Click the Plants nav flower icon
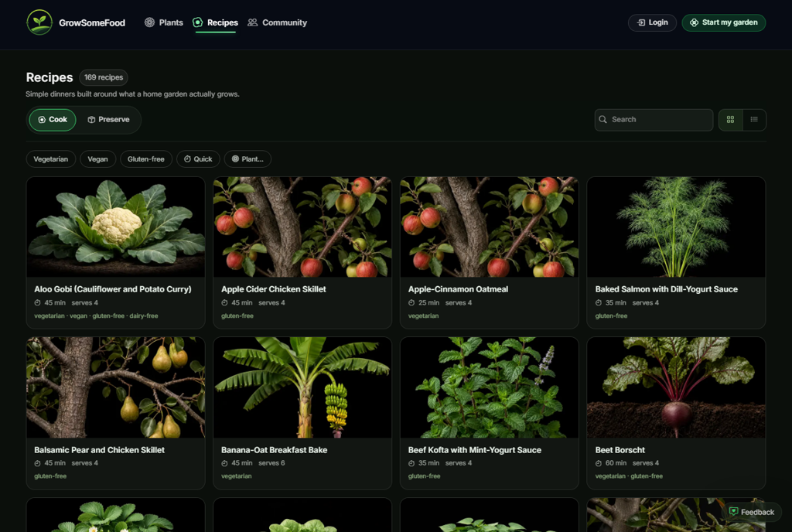Viewport: 792px width, 532px height. [149, 22]
